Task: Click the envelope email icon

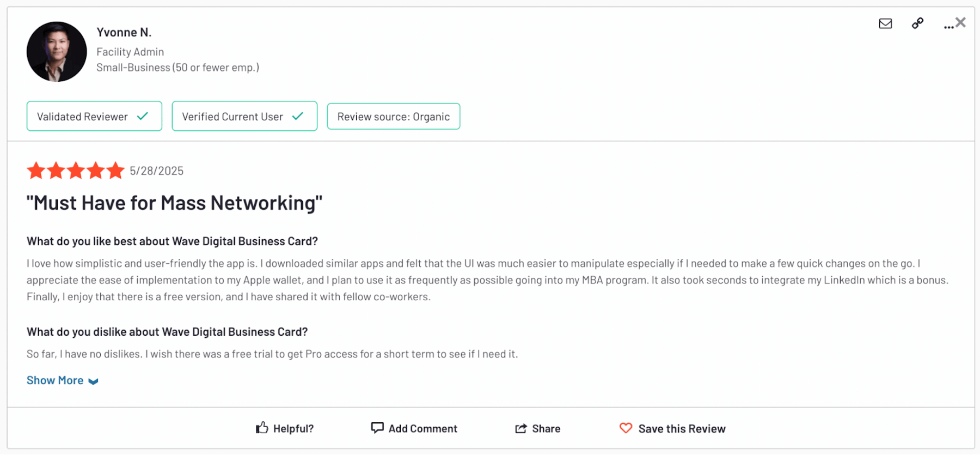Action: point(885,23)
